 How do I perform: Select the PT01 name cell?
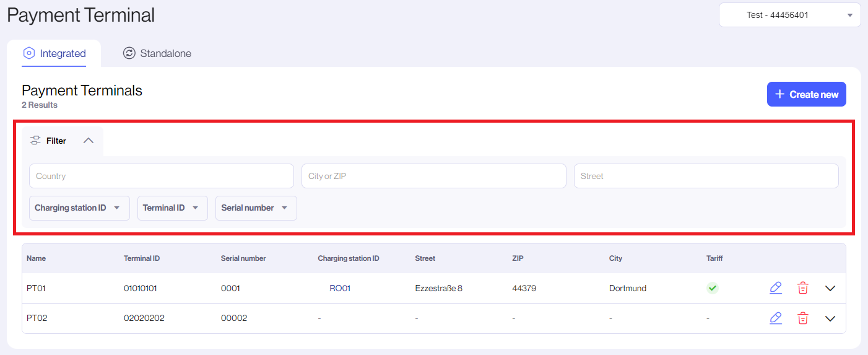pyautogui.click(x=37, y=288)
